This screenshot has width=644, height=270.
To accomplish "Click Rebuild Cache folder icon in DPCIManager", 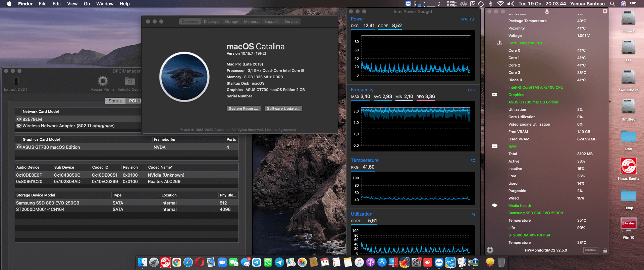I will [130, 81].
